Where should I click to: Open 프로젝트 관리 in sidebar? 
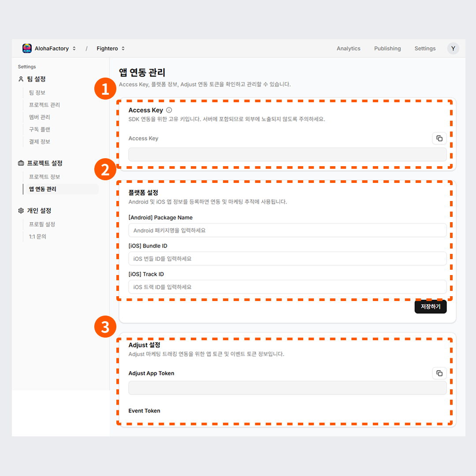point(45,105)
